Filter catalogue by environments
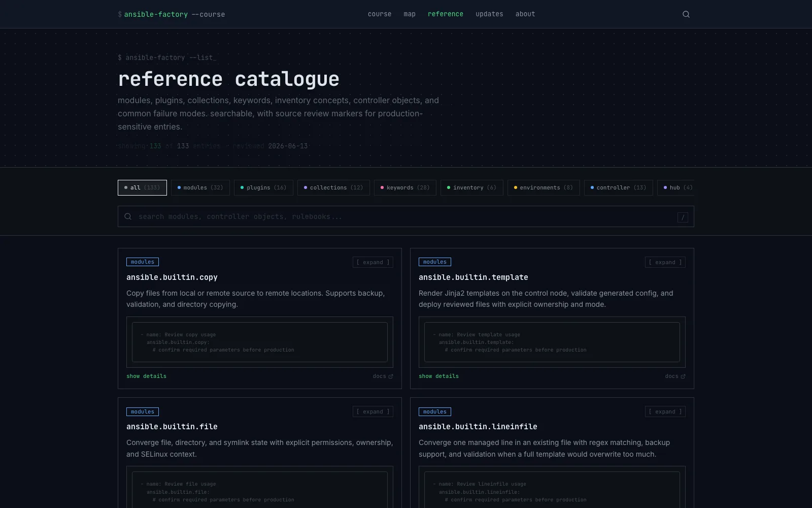The width and height of the screenshot is (812, 508). pos(544,187)
